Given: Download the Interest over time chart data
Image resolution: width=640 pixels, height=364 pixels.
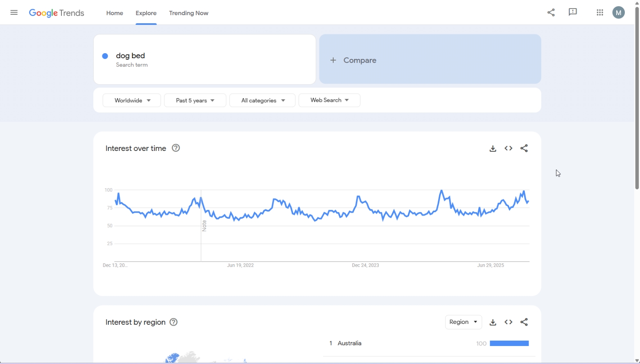Looking at the screenshot, I should coord(493,148).
